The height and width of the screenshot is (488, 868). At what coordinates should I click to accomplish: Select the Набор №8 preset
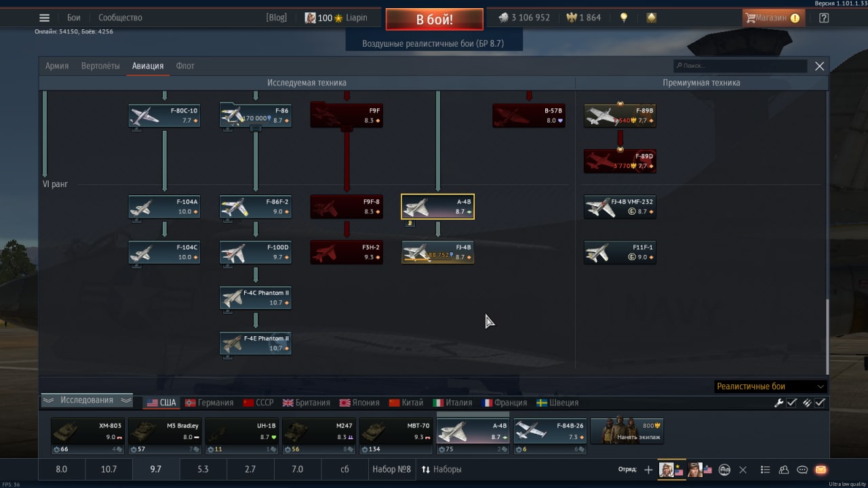[391, 469]
